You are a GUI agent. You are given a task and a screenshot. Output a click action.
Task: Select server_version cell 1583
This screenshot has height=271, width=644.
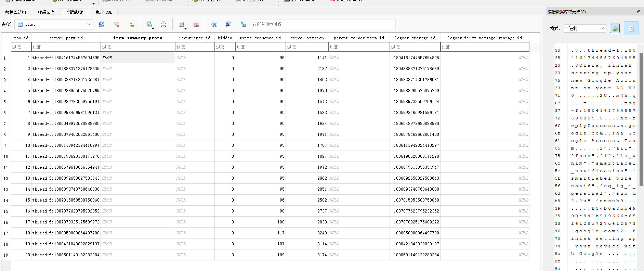tap(307, 113)
